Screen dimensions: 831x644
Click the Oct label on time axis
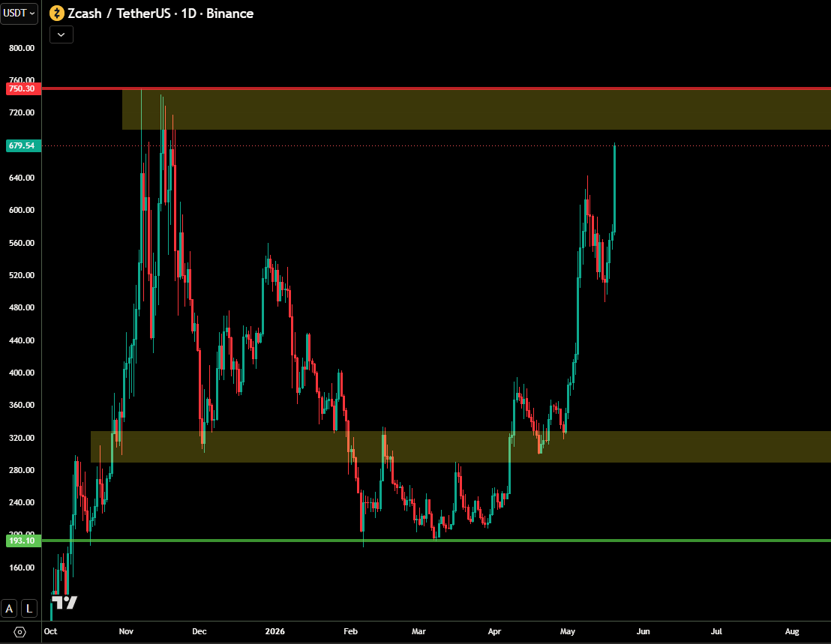point(50,631)
